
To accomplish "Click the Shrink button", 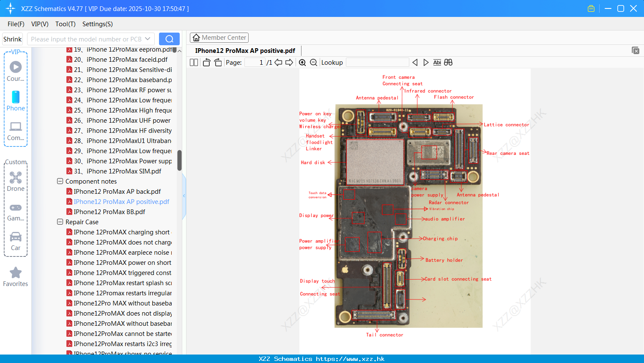I will [x=13, y=39].
